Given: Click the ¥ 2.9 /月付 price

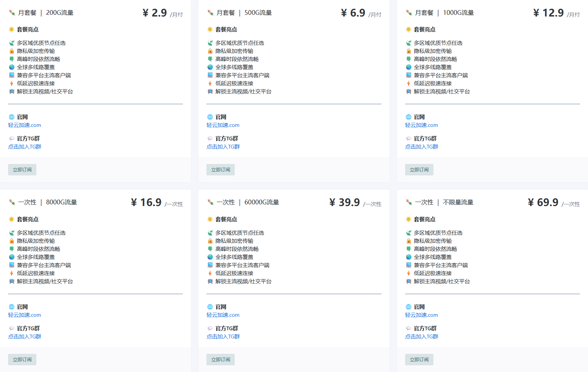Looking at the screenshot, I should [163, 13].
